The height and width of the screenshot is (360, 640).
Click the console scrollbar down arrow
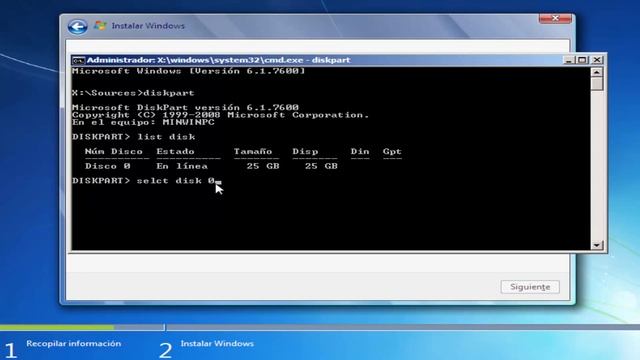tap(596, 245)
